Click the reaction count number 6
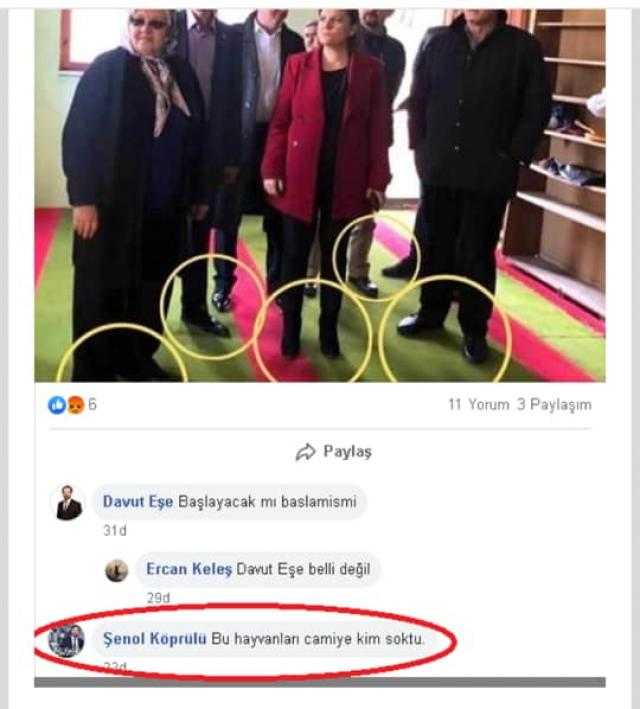 (x=92, y=404)
